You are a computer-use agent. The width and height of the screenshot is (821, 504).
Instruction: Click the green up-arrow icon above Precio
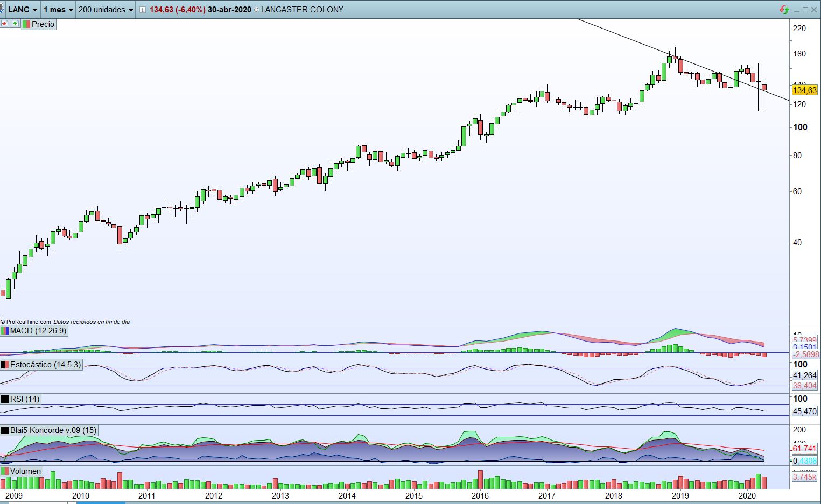click(x=15, y=24)
